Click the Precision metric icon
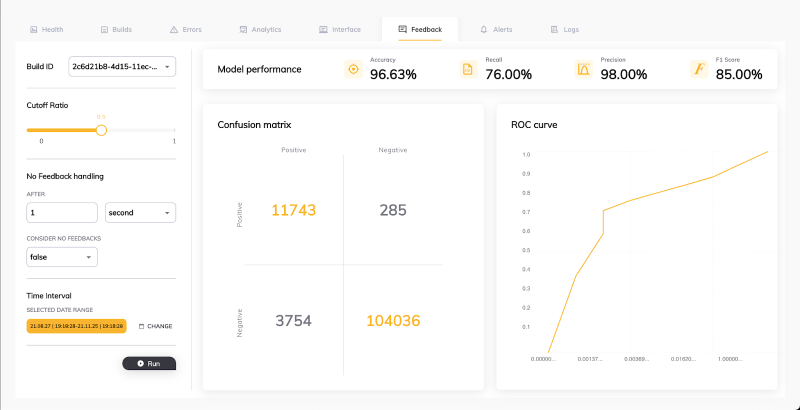The width and height of the screenshot is (800, 410). tap(584, 69)
